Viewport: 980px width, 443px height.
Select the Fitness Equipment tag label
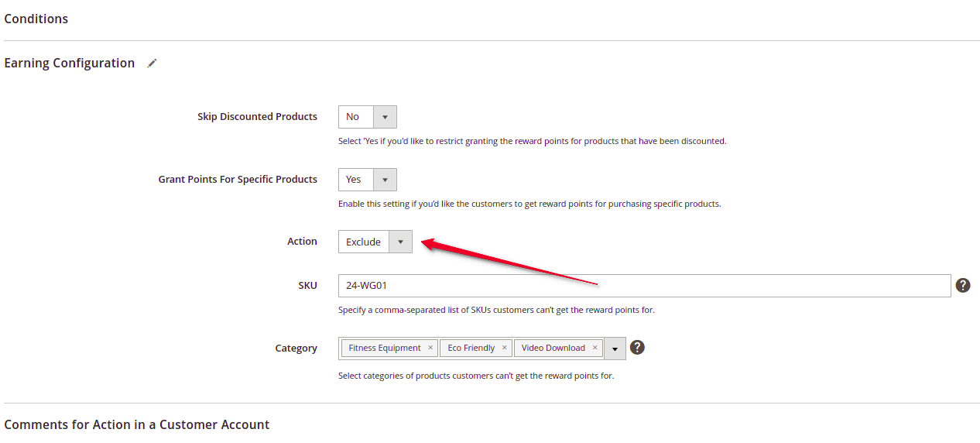[x=385, y=348]
